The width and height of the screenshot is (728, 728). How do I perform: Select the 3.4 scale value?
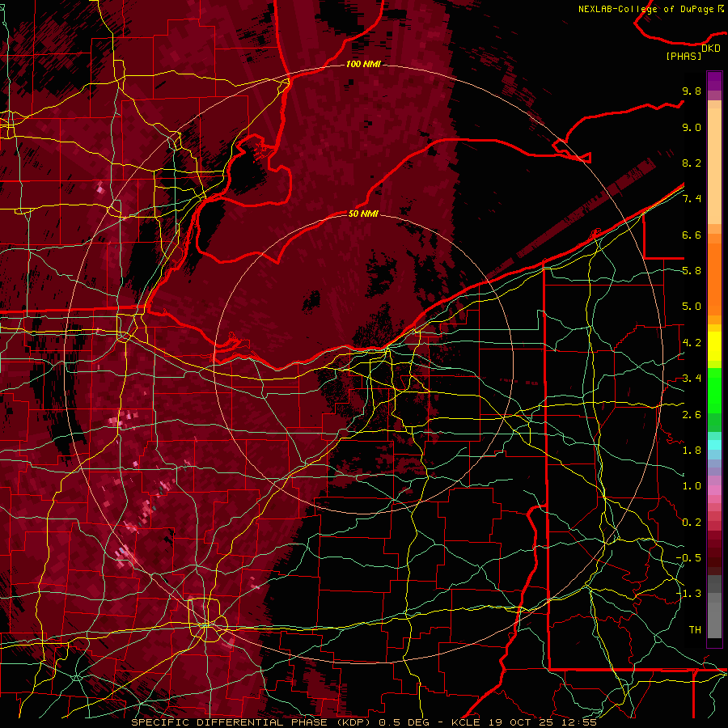(692, 379)
